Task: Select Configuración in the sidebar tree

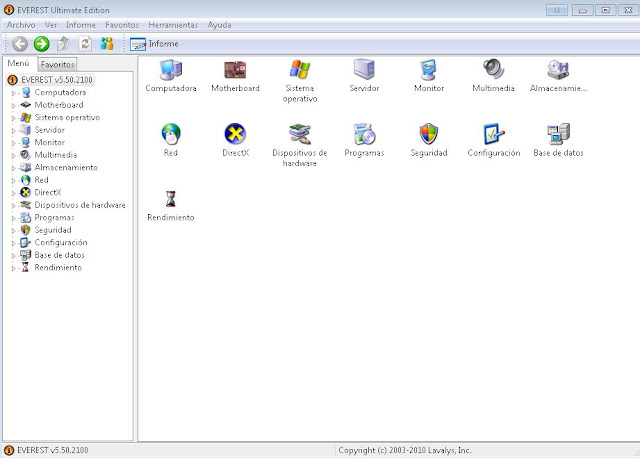Action: tap(61, 242)
